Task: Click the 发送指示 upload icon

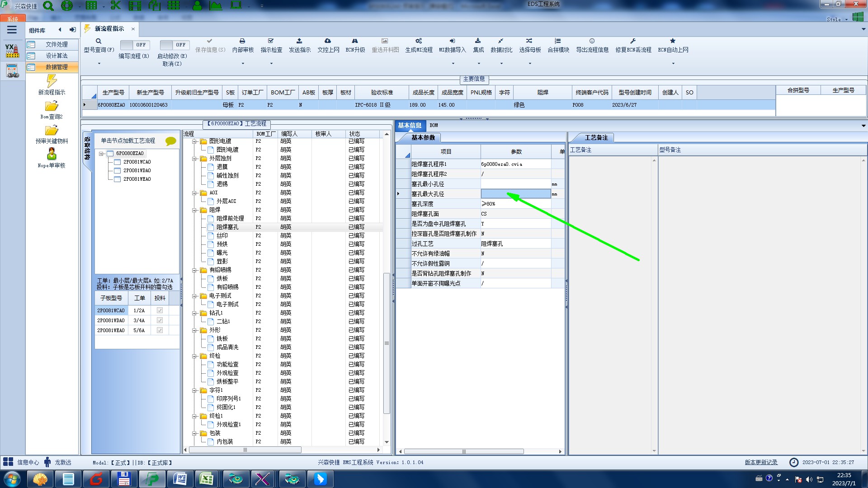Action: pyautogui.click(x=299, y=41)
